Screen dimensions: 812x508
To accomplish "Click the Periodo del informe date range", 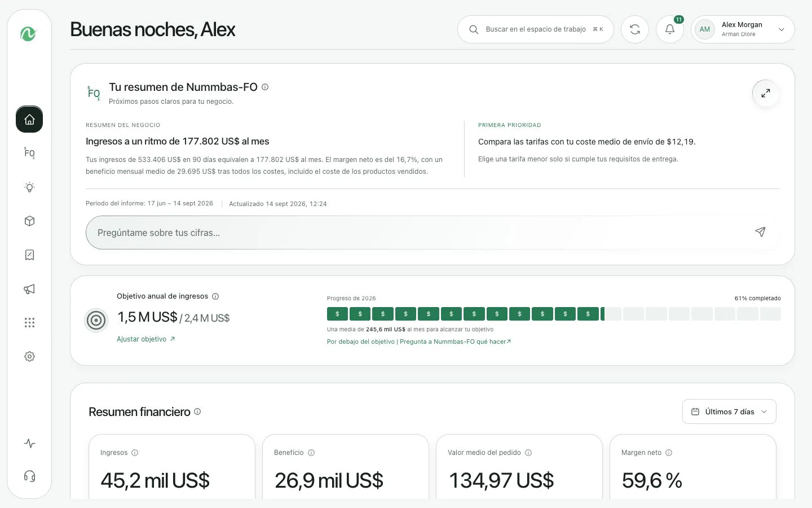I will (149, 203).
